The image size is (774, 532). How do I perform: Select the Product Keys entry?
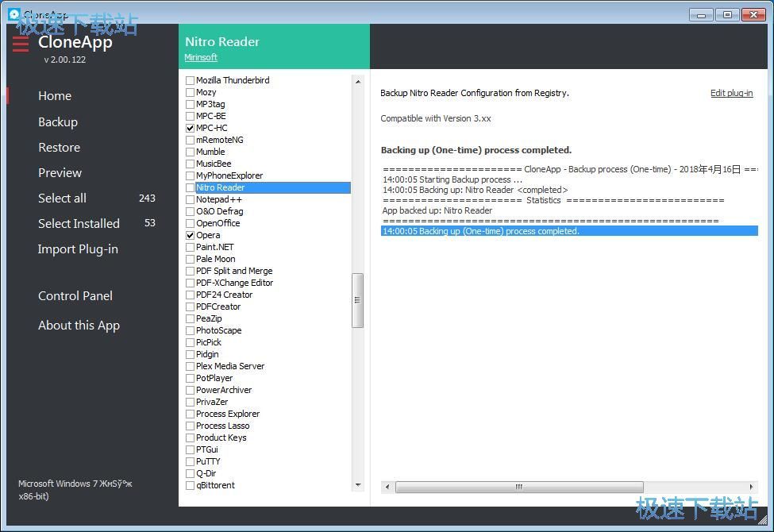221,438
